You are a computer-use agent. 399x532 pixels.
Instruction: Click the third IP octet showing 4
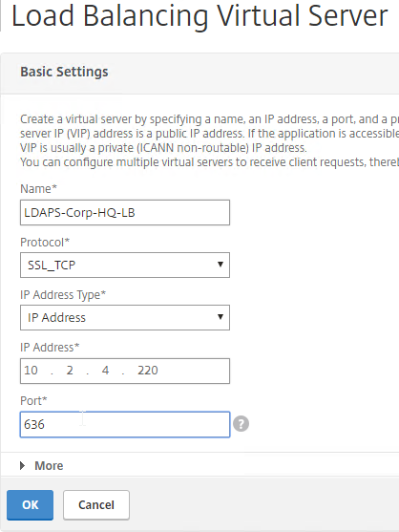click(x=105, y=371)
